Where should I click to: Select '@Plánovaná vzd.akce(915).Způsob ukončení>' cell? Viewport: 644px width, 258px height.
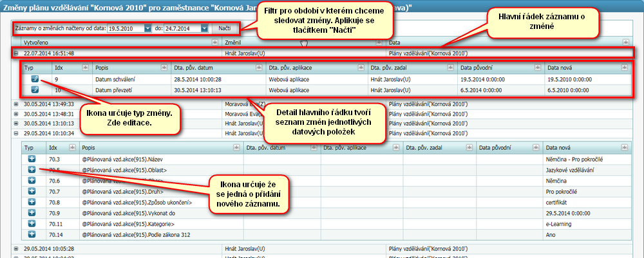pyautogui.click(x=161, y=202)
